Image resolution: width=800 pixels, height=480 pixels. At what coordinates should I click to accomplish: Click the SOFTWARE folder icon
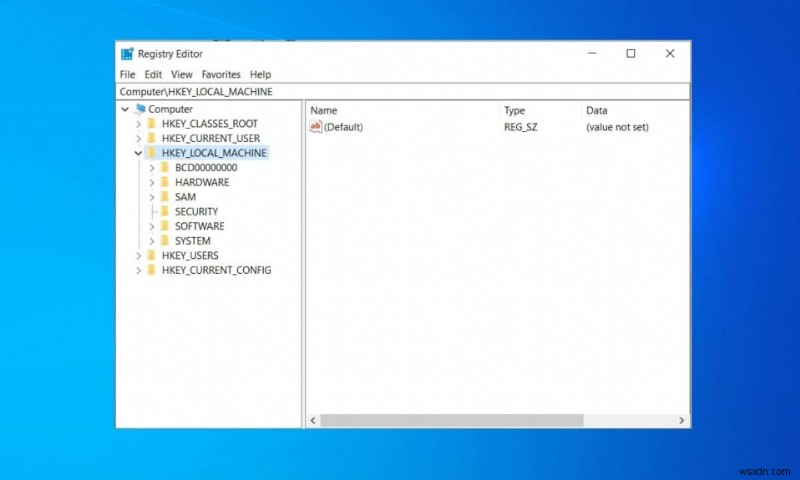click(x=164, y=226)
